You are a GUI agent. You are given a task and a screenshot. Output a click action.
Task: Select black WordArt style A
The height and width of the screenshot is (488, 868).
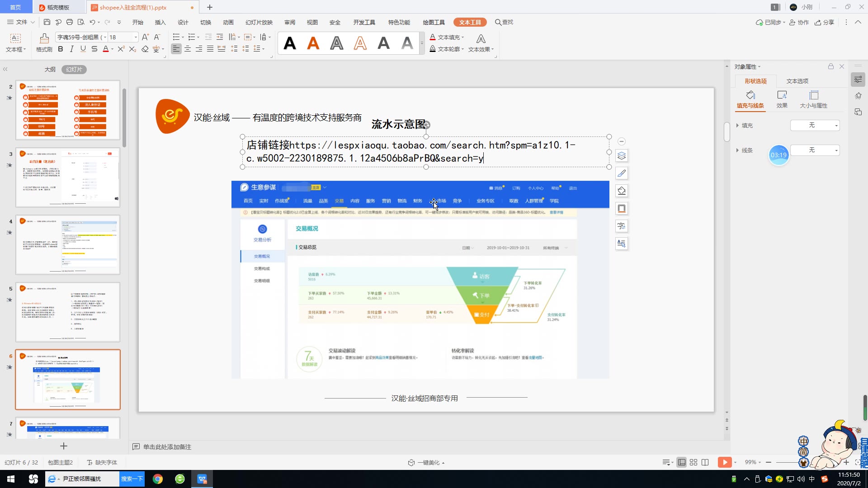[x=290, y=43]
